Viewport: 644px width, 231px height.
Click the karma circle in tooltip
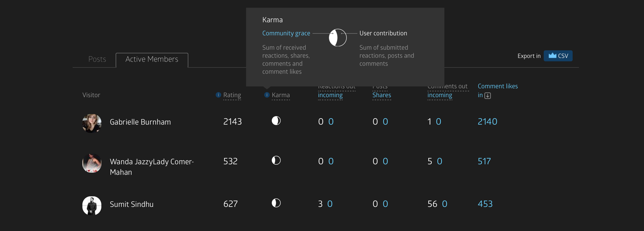click(x=337, y=37)
